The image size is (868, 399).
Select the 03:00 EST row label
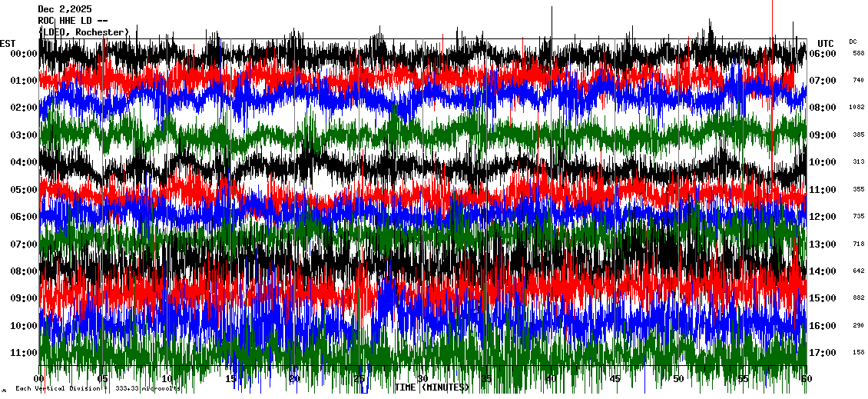(x=24, y=135)
